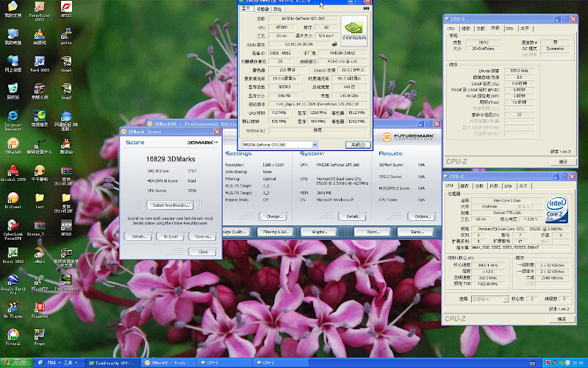588x368 pixels.
Task: Click To Excel in 3DMark Score
Action: click(171, 236)
